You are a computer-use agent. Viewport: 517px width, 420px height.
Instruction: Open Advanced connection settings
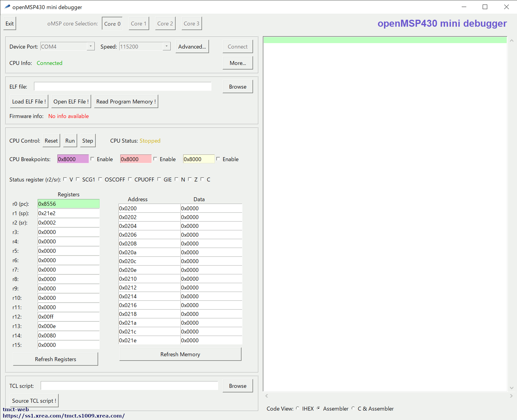tap(192, 46)
